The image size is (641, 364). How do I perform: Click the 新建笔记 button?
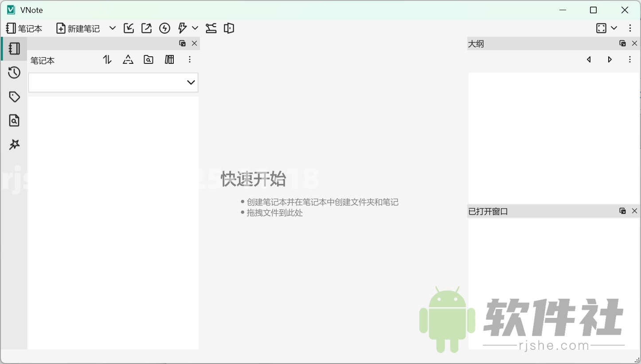click(x=78, y=28)
